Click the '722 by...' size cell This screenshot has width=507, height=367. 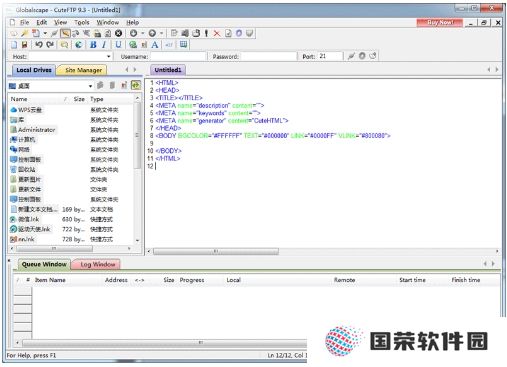pos(73,229)
